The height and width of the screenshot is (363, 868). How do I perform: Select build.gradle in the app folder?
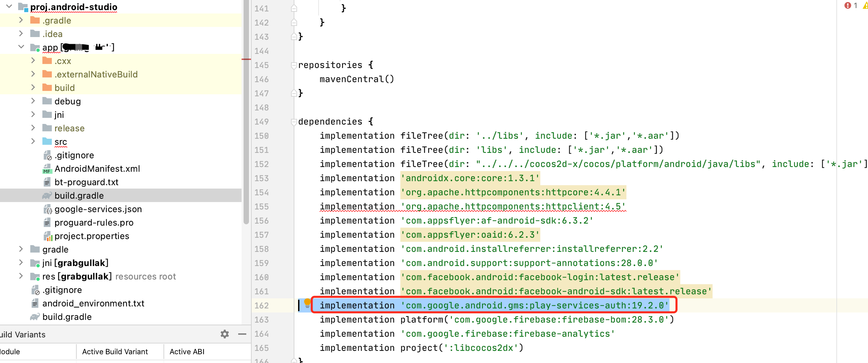pos(121,195)
